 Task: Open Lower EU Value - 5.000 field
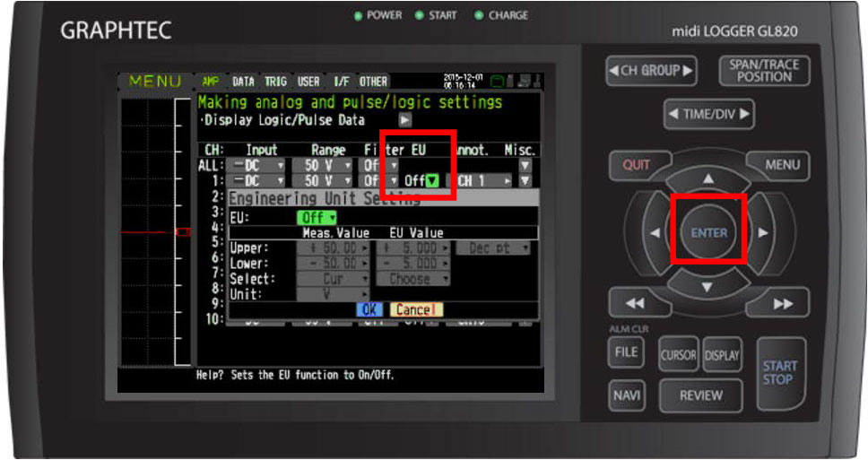click(x=413, y=264)
